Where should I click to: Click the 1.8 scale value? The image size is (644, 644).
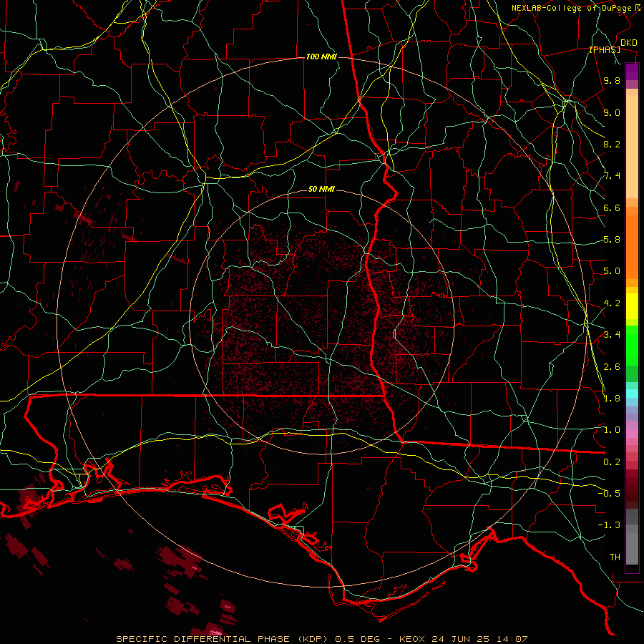(x=612, y=399)
